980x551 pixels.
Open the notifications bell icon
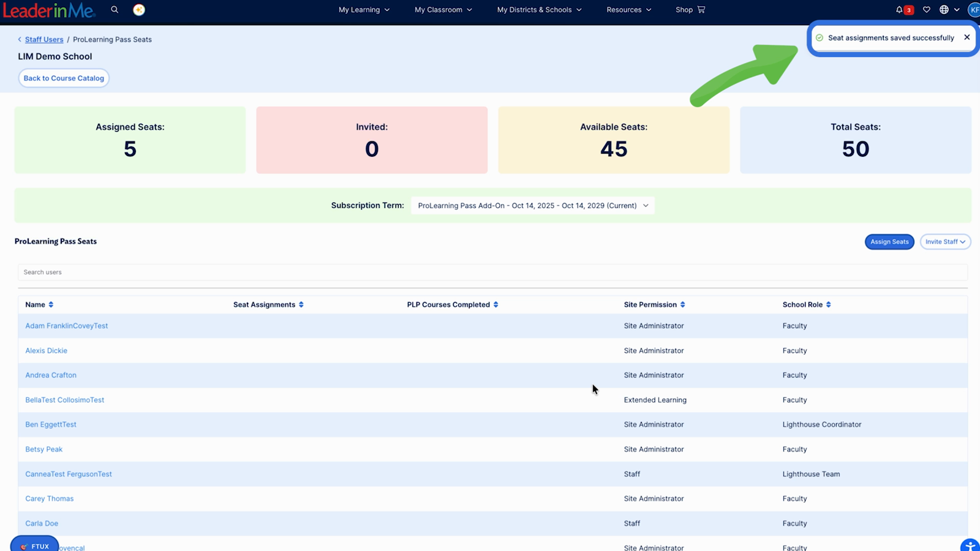coord(899,10)
